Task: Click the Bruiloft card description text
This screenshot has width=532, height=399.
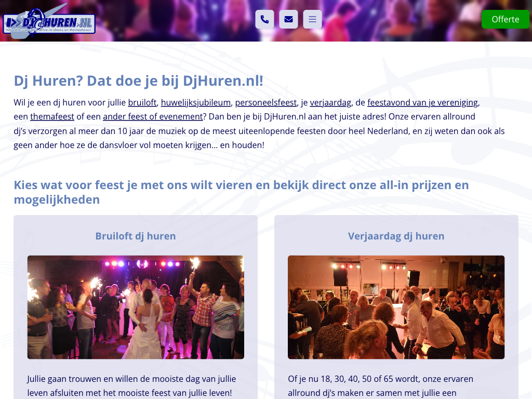Action: point(131,386)
